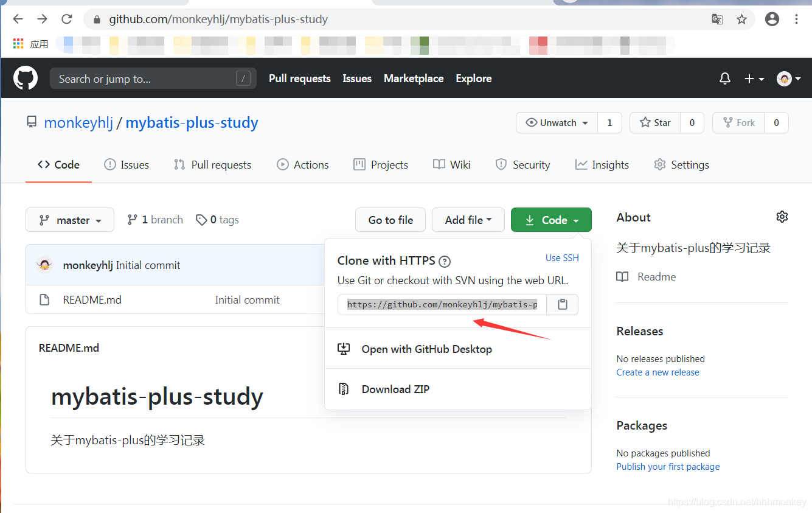Open Issues in top navigation
Viewport: 812px width, 513px height.
tap(357, 79)
